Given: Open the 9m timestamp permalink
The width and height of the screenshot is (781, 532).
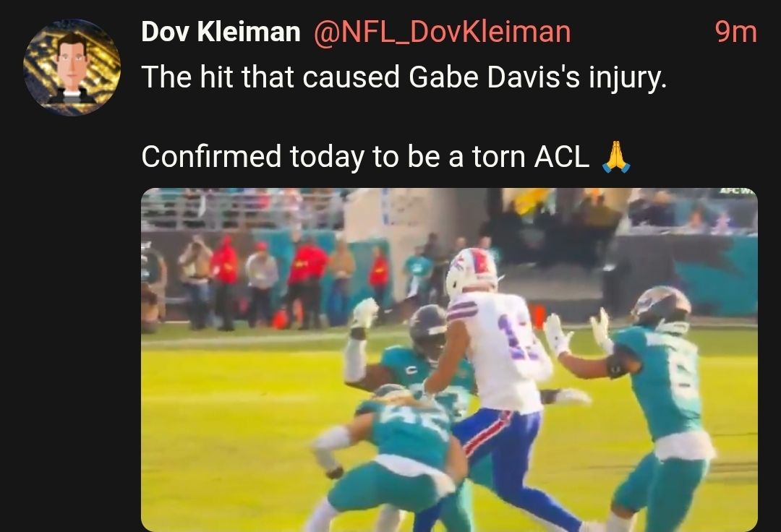Looking at the screenshot, I should (735, 33).
